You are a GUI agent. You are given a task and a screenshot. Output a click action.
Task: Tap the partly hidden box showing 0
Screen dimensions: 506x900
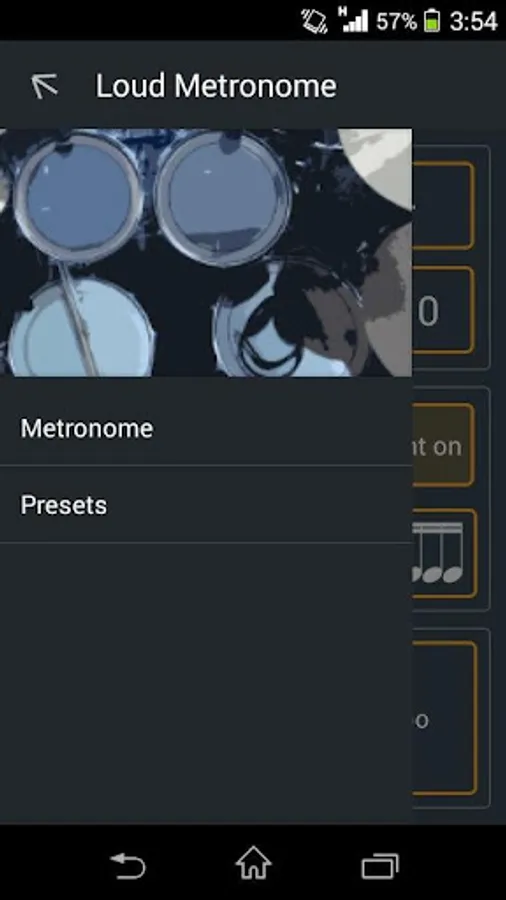pos(443,310)
